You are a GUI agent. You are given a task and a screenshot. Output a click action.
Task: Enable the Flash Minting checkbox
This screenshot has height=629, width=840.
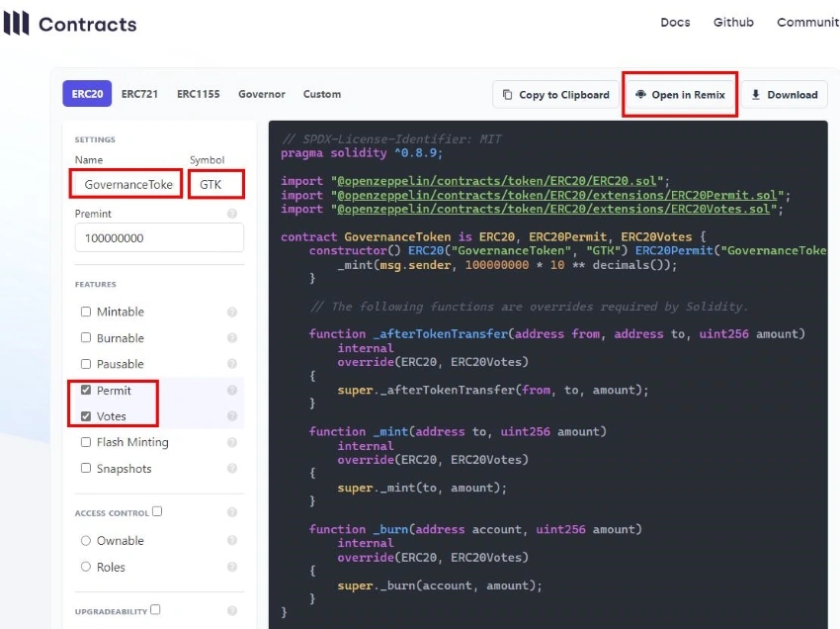(x=86, y=442)
